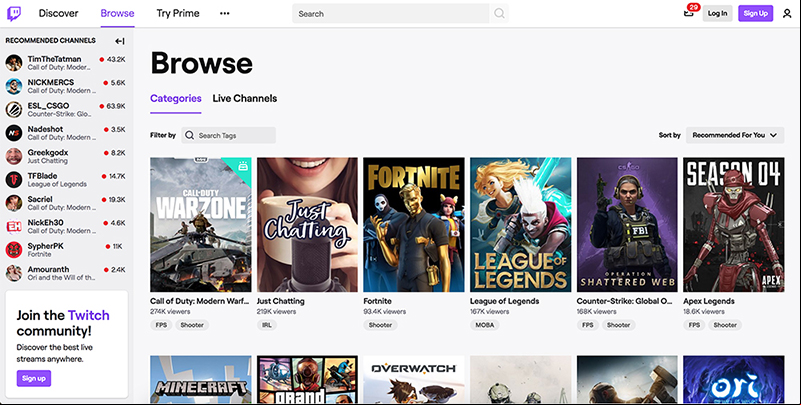Click the top Search input field
The width and height of the screenshot is (801, 405).
pyautogui.click(x=391, y=14)
